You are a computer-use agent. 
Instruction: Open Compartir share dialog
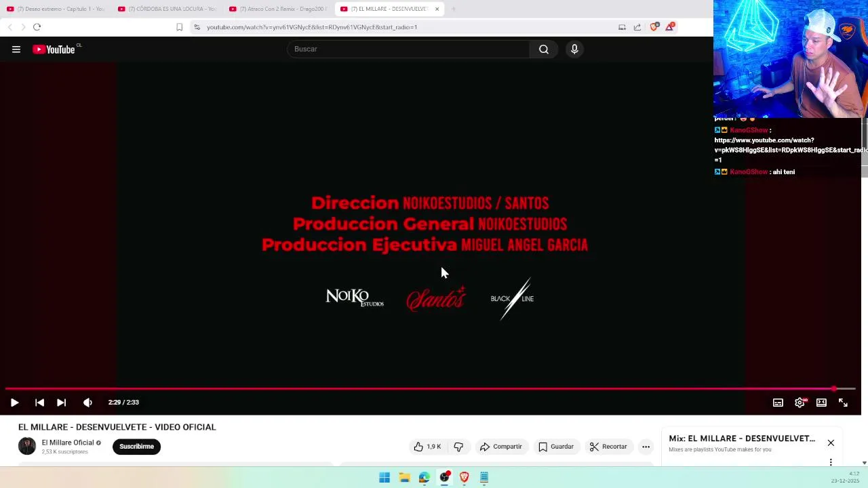500,447
